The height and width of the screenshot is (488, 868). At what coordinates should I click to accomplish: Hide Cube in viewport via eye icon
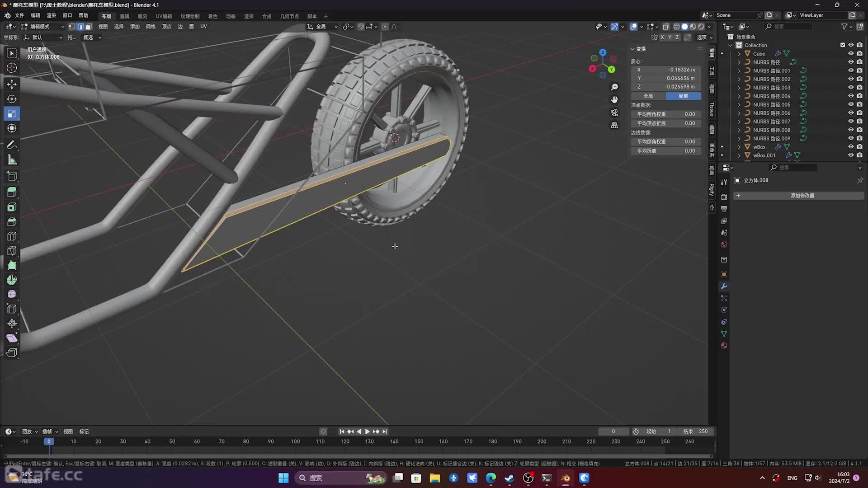(x=851, y=53)
